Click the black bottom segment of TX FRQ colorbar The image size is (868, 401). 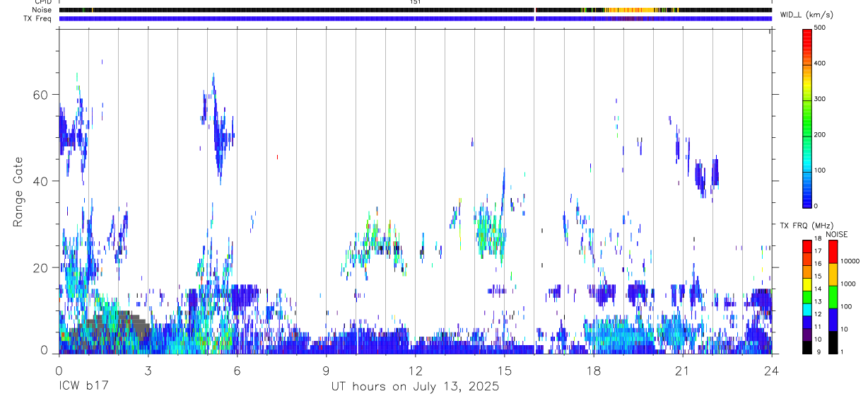pos(807,347)
